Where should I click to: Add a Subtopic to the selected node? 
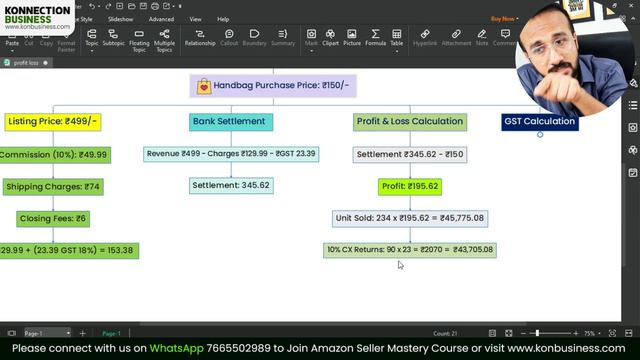click(x=113, y=38)
